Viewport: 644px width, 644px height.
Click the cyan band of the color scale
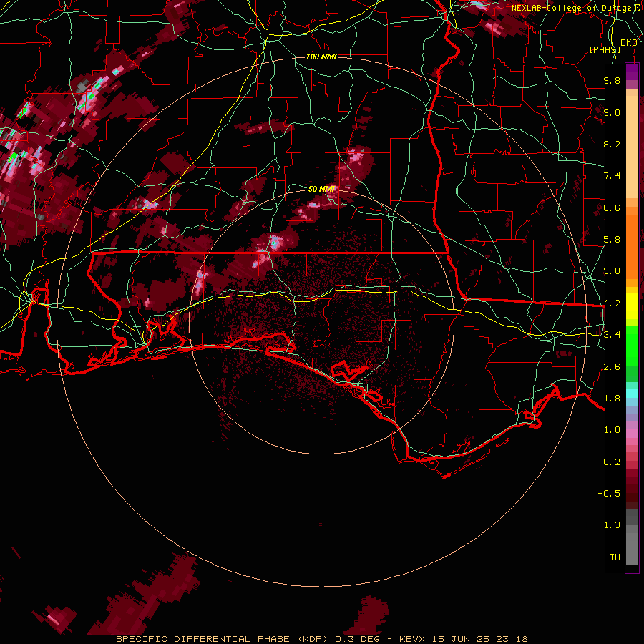(x=632, y=394)
